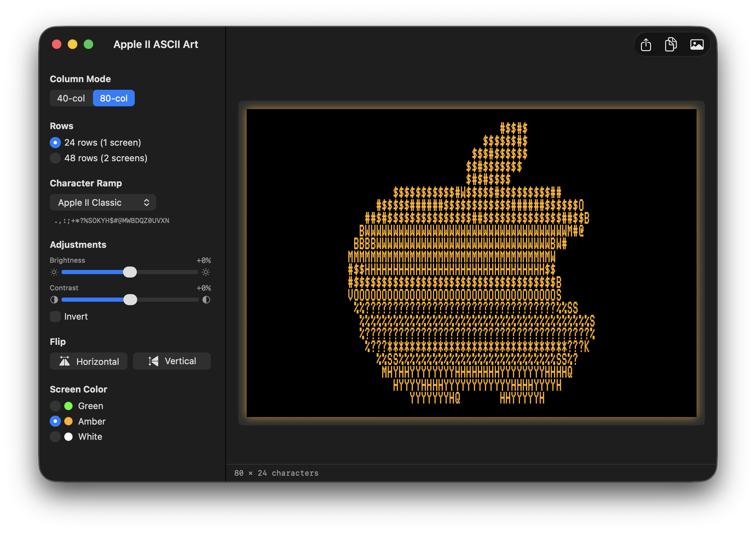Click the dim sun brightness icon
Image resolution: width=756 pixels, height=533 pixels.
[x=54, y=272]
